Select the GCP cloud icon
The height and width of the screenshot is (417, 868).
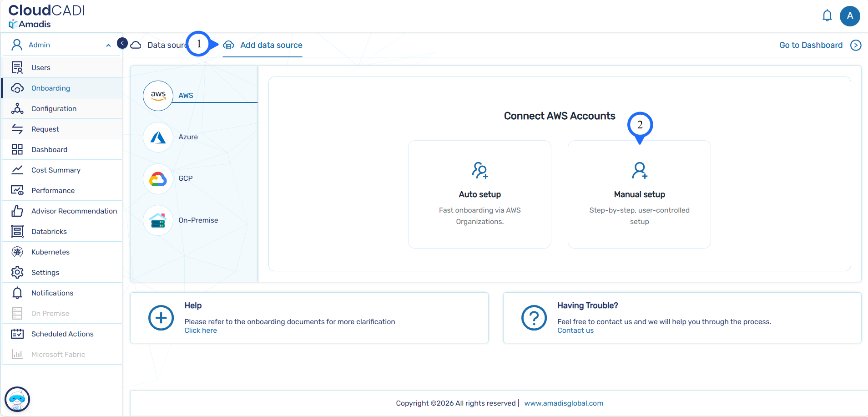click(158, 178)
